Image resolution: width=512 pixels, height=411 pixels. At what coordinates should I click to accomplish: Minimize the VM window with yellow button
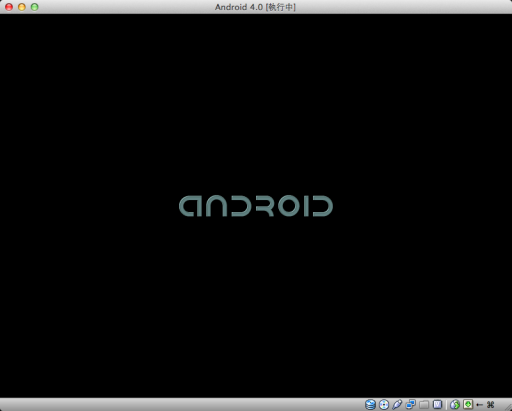tap(22, 7)
